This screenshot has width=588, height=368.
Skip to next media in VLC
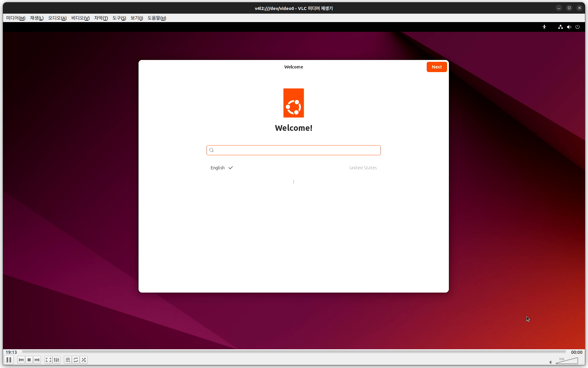pyautogui.click(x=37, y=360)
